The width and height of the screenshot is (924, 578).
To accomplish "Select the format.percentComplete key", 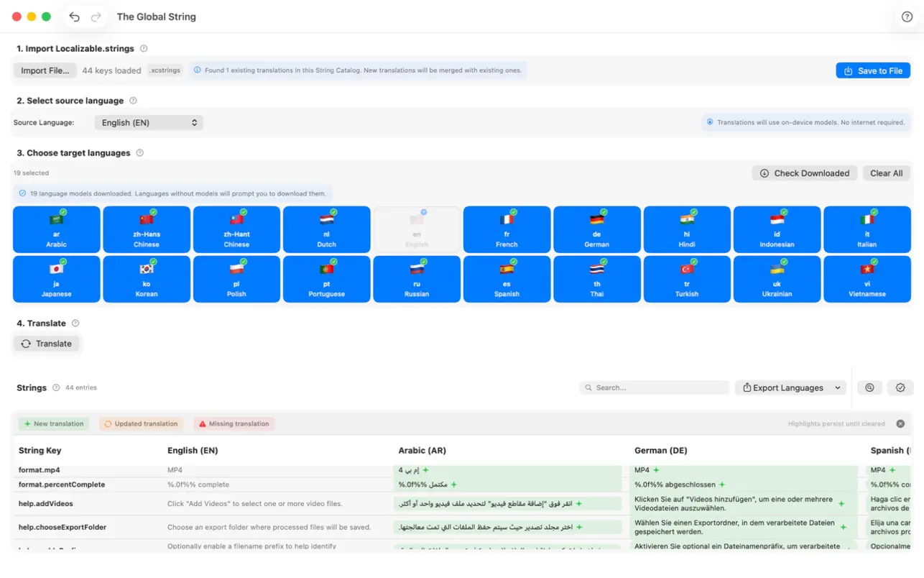I will click(x=62, y=485).
